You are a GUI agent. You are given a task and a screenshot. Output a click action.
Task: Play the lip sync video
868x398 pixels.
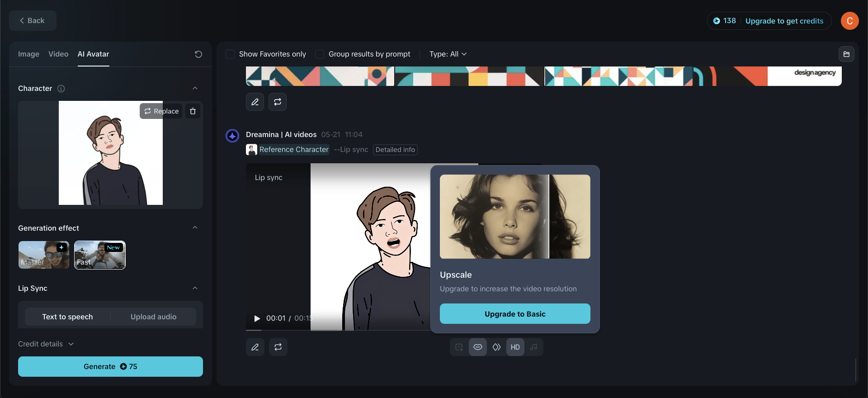coord(257,318)
